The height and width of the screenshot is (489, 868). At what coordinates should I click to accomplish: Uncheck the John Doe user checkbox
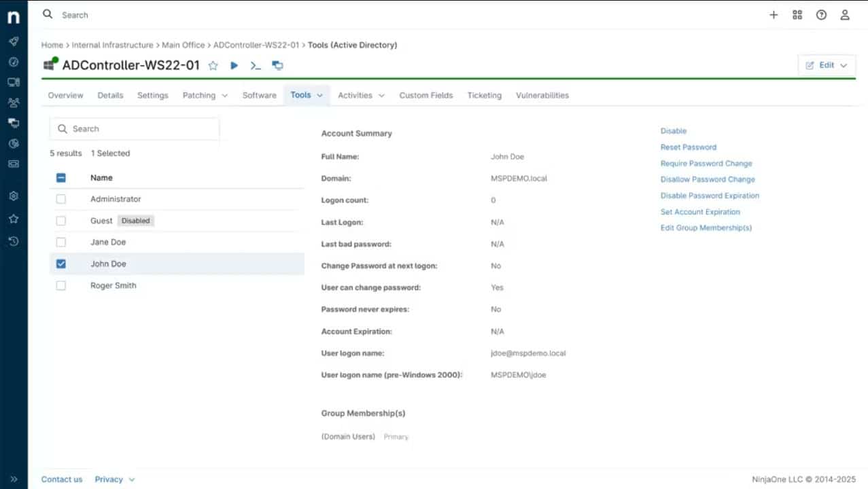tap(60, 264)
